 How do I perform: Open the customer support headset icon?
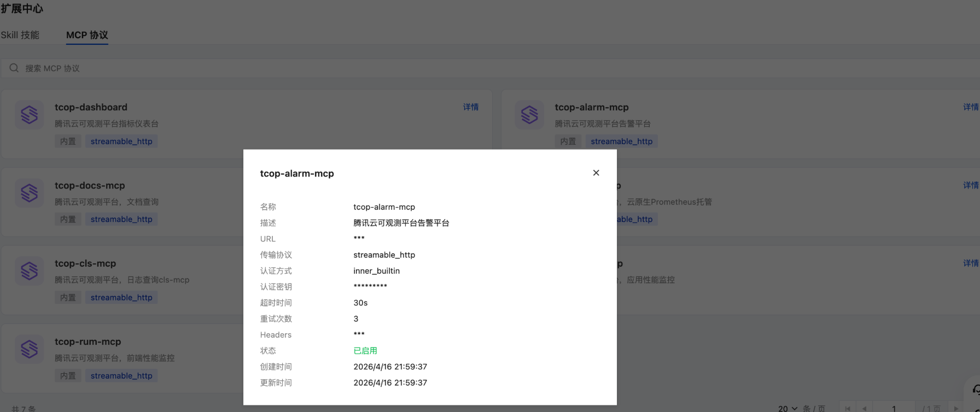(x=976, y=390)
